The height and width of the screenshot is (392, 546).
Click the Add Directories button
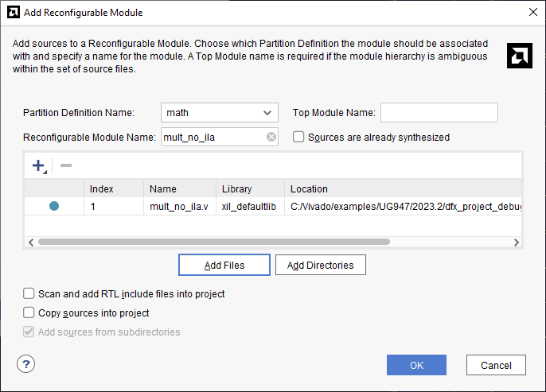click(x=320, y=265)
